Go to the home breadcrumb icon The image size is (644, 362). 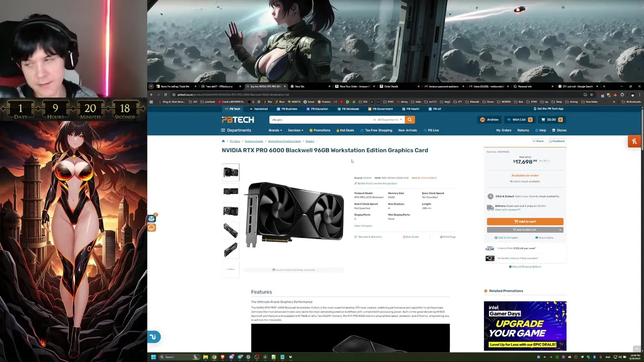tap(223, 141)
